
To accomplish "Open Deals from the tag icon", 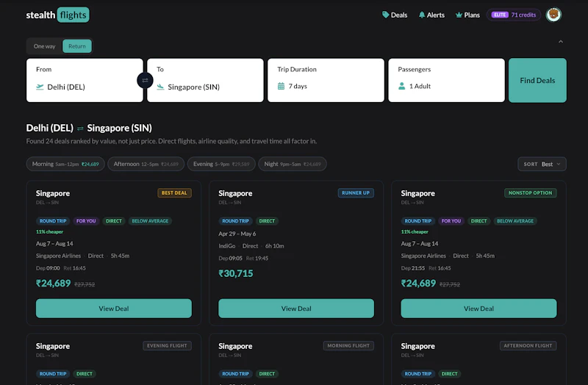I will pyautogui.click(x=395, y=15).
